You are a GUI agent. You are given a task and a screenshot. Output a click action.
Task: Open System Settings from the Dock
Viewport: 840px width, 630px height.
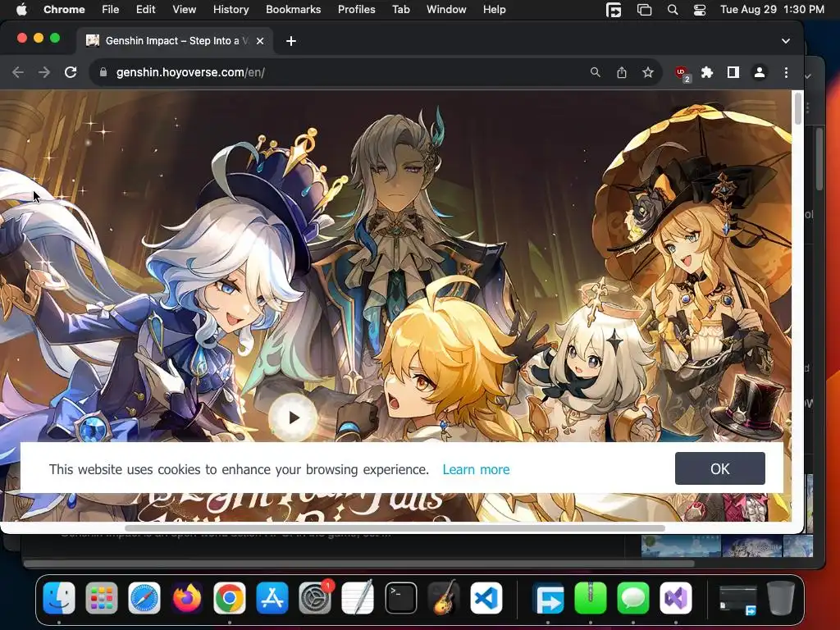click(315, 598)
